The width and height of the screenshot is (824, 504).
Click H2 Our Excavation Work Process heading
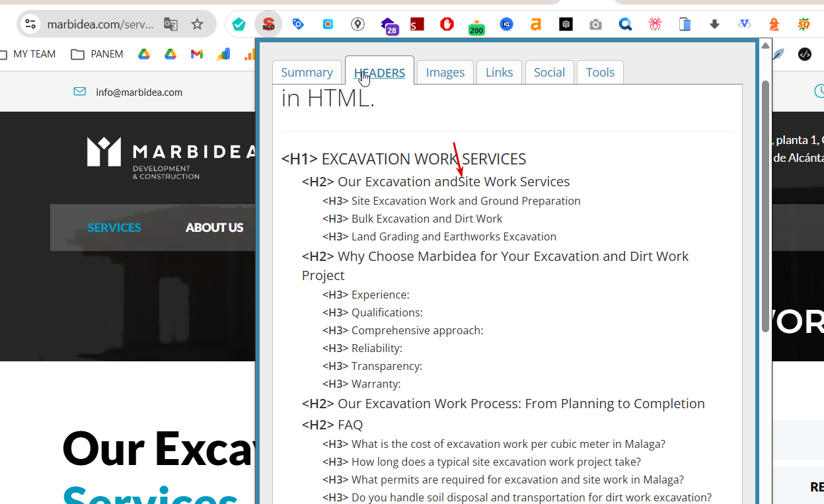(x=504, y=404)
